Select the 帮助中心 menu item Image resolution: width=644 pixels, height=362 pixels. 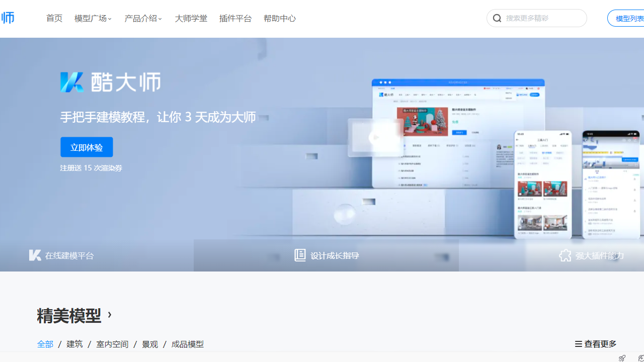(x=279, y=18)
